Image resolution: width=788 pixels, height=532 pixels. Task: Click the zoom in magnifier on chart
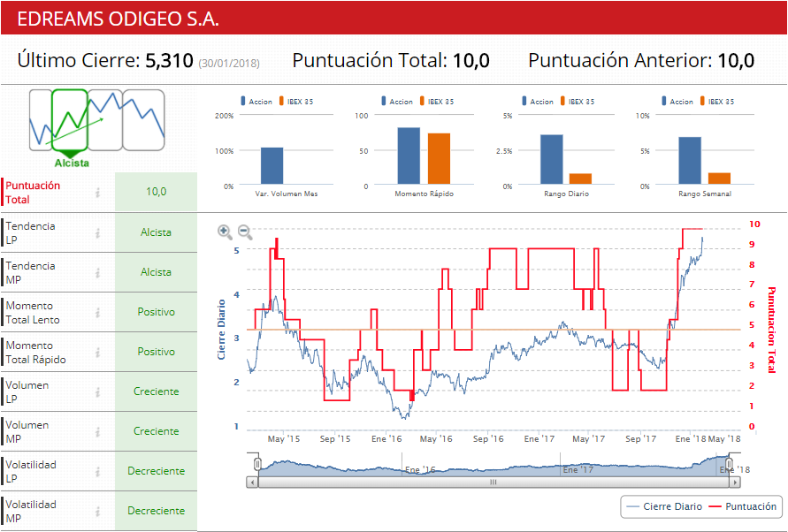click(x=225, y=232)
